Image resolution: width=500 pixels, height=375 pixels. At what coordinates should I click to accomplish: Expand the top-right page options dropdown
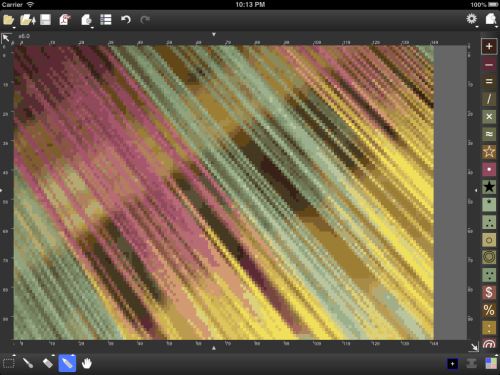point(491,19)
